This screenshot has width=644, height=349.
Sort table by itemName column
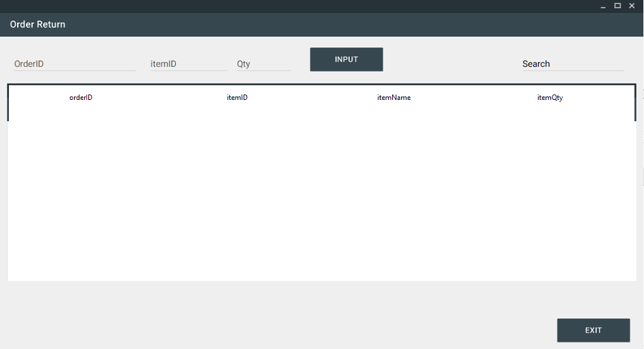(394, 98)
